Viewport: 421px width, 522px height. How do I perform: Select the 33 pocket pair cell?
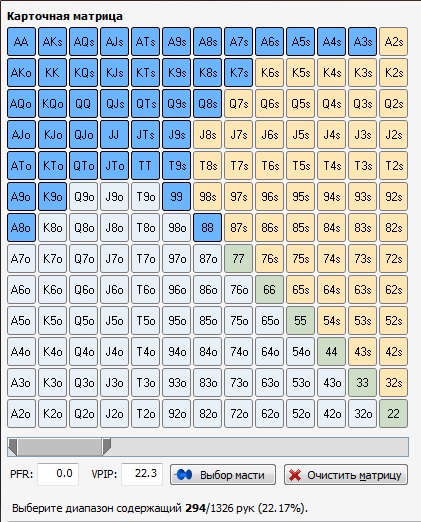362,383
